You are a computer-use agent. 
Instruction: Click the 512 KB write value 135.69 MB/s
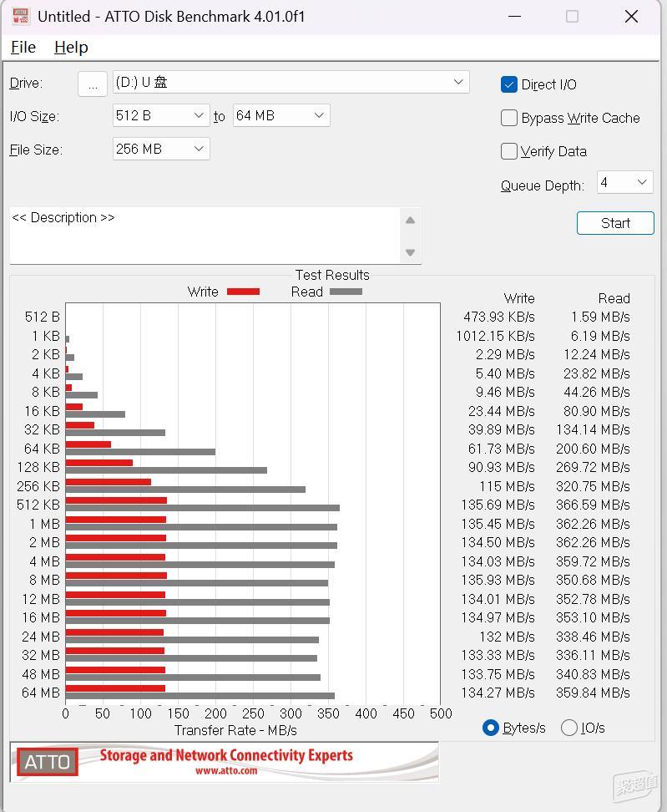pyautogui.click(x=498, y=505)
